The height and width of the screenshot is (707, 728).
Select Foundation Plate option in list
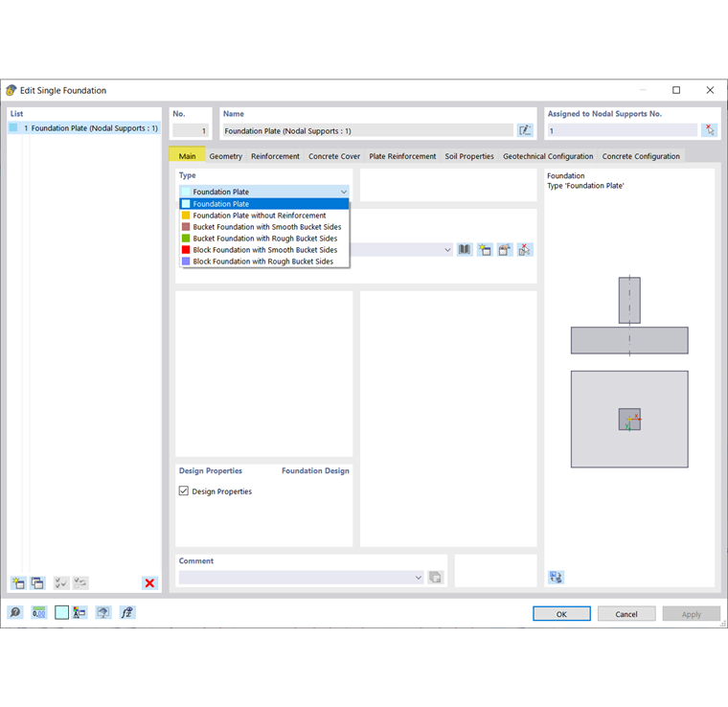[264, 204]
